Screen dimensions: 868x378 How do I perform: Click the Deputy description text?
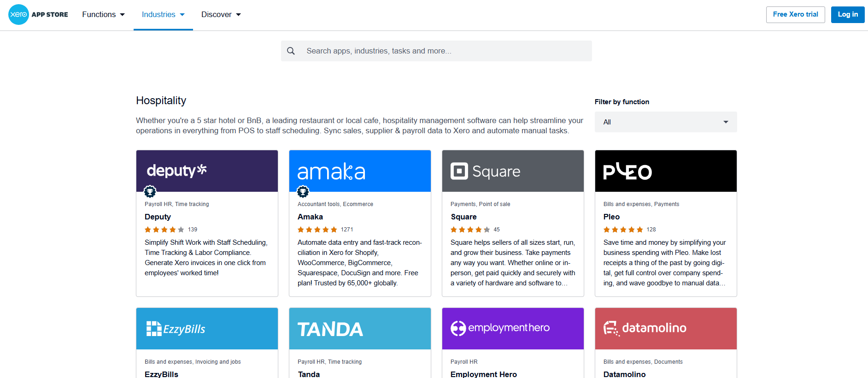(206, 258)
